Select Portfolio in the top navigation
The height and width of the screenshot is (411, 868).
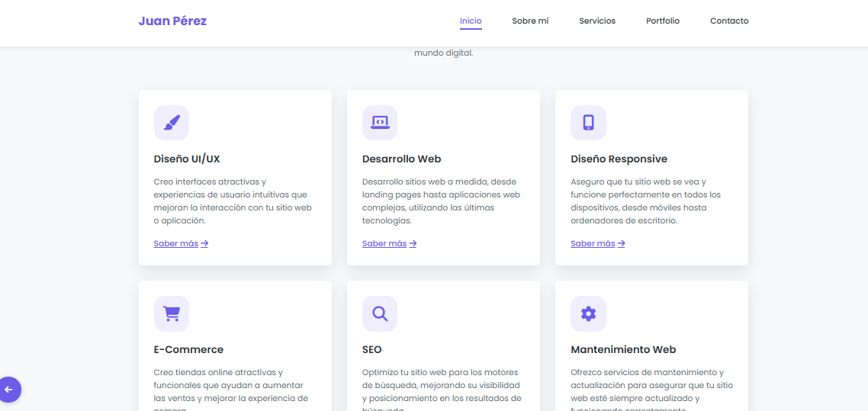[x=663, y=21]
